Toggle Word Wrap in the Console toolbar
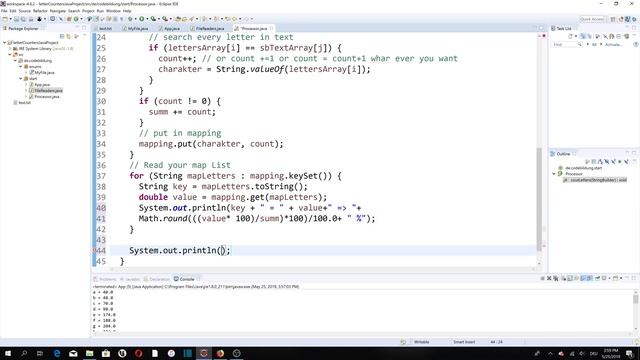 tap(577, 278)
